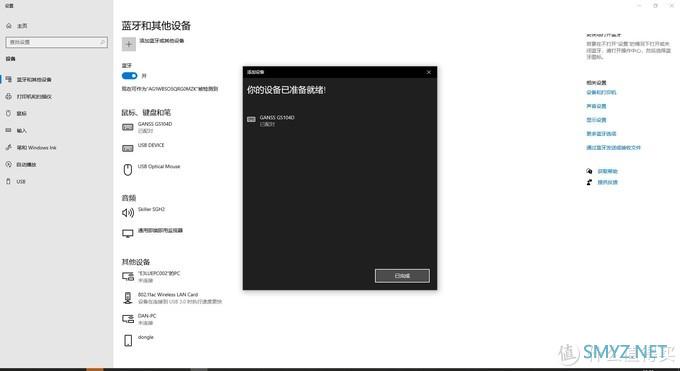This screenshot has width=680, height=371.
Task: Click the Pen and Windows Ink sidebar icon
Action: tap(9, 148)
